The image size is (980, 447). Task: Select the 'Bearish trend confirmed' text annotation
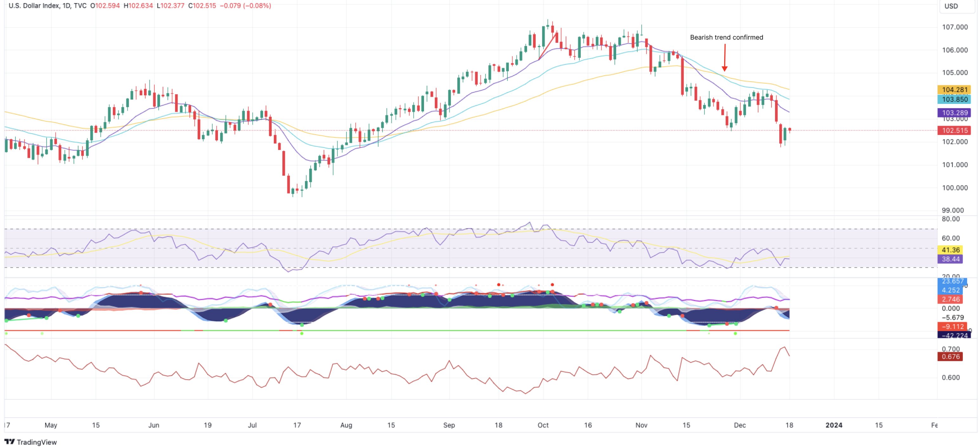(726, 37)
